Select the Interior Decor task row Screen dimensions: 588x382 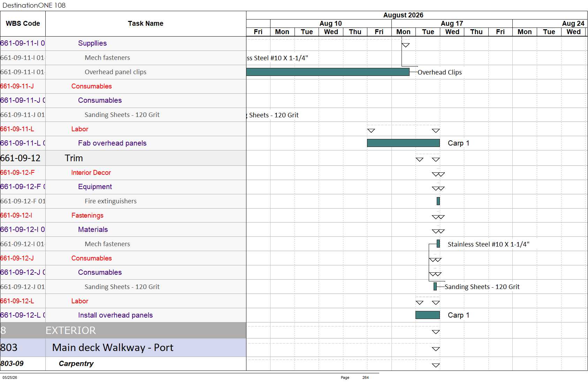click(x=123, y=172)
